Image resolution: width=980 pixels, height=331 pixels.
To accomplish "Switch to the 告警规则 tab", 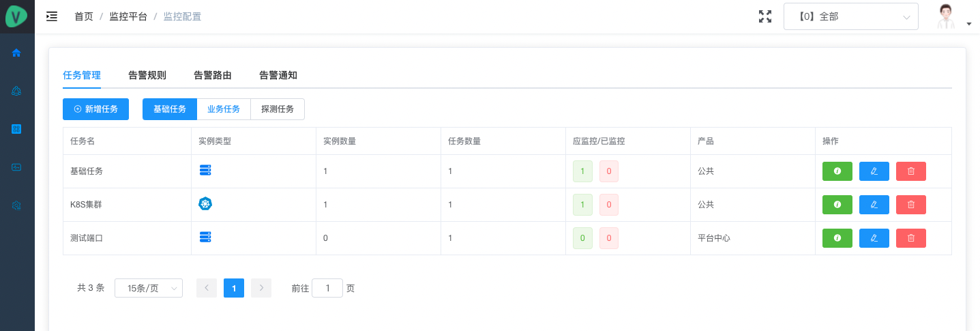I will point(147,75).
